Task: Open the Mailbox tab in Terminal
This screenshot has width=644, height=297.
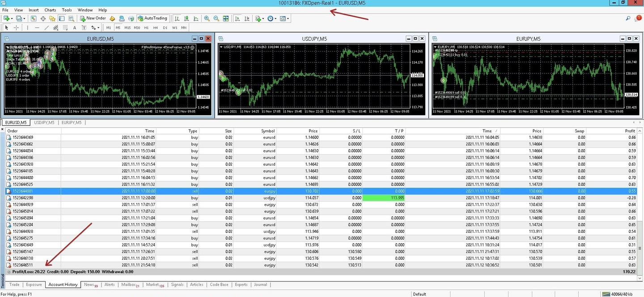Action: pos(131,284)
